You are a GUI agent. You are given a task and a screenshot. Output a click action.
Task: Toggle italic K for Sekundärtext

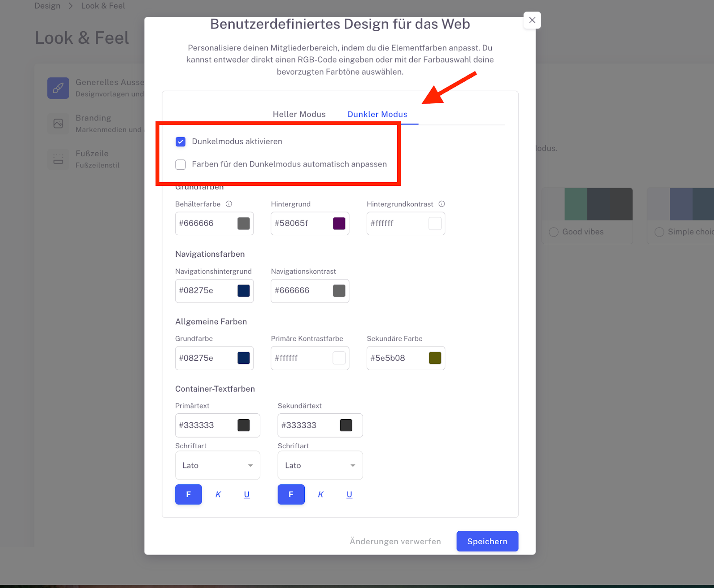320,494
